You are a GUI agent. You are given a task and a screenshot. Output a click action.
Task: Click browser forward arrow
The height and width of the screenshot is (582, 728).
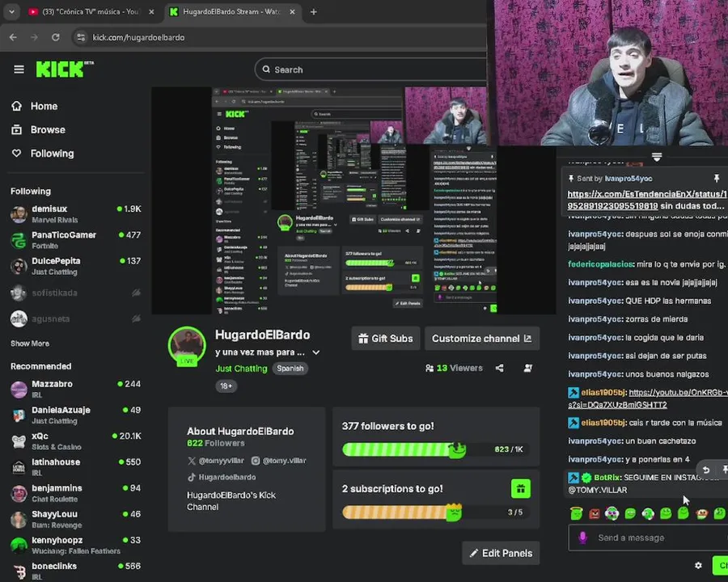pos(34,37)
